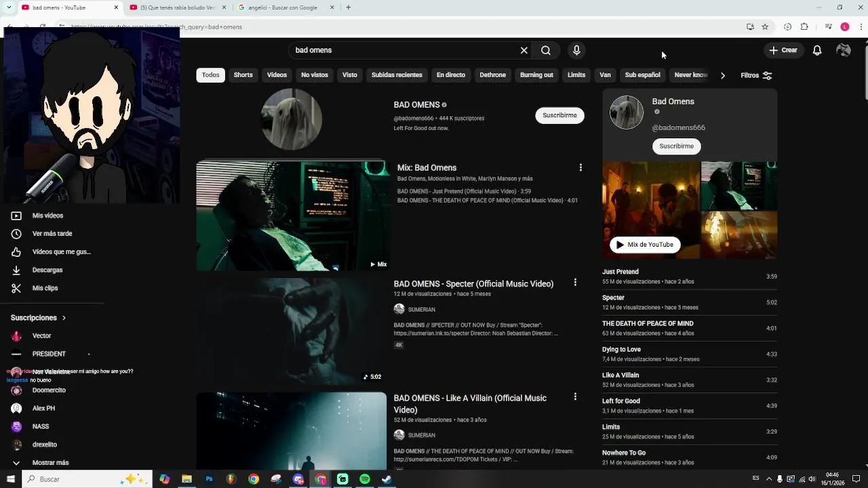Expand Mostrar más subscriptions
This screenshot has width=868, height=488.
[x=51, y=463]
